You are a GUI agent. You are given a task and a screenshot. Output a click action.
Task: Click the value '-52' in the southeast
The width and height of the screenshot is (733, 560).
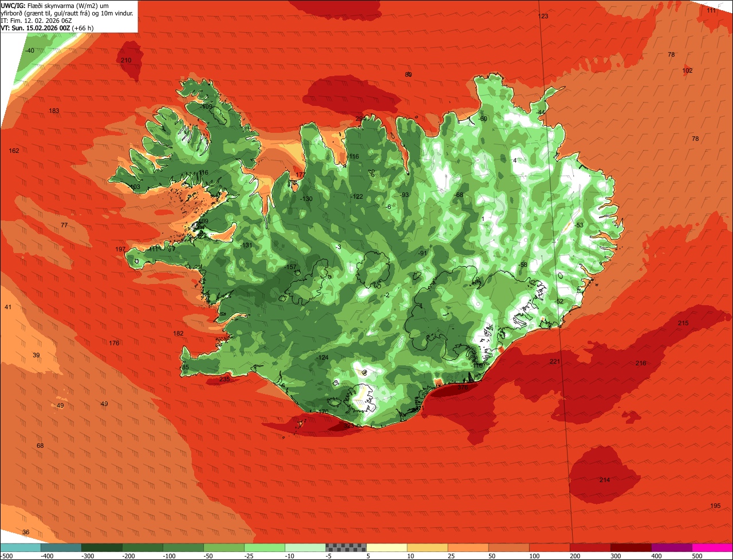point(559,302)
